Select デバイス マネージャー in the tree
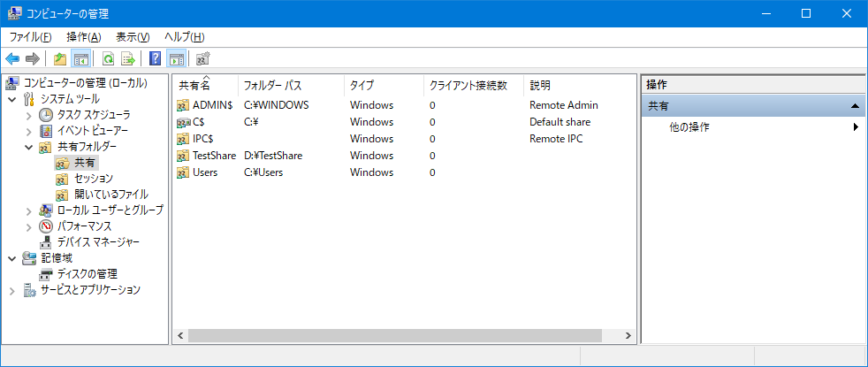 (97, 242)
